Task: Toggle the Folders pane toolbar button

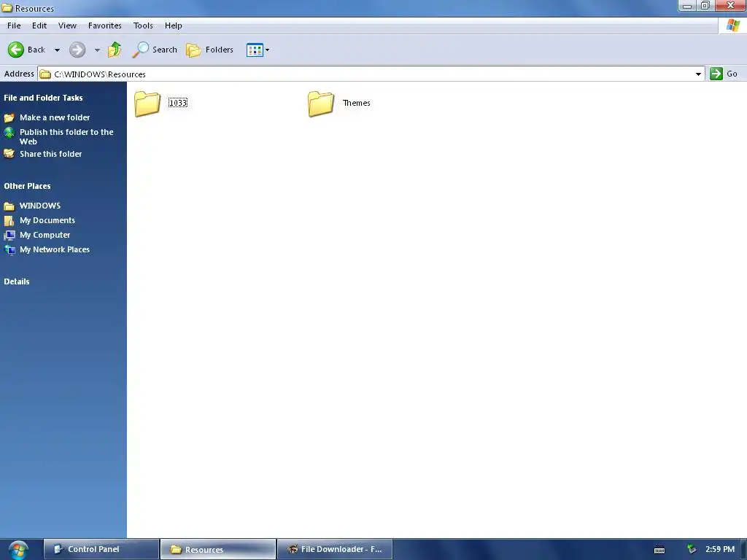Action: [x=209, y=50]
